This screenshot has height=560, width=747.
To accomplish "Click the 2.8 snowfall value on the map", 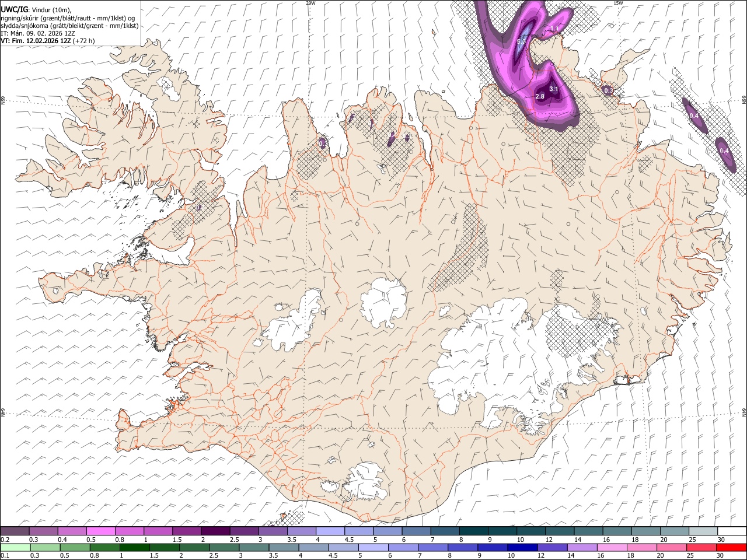I will [540, 96].
